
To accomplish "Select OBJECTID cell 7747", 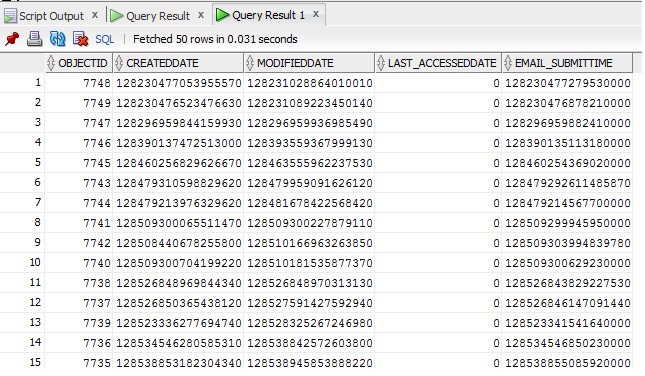I will (79, 123).
